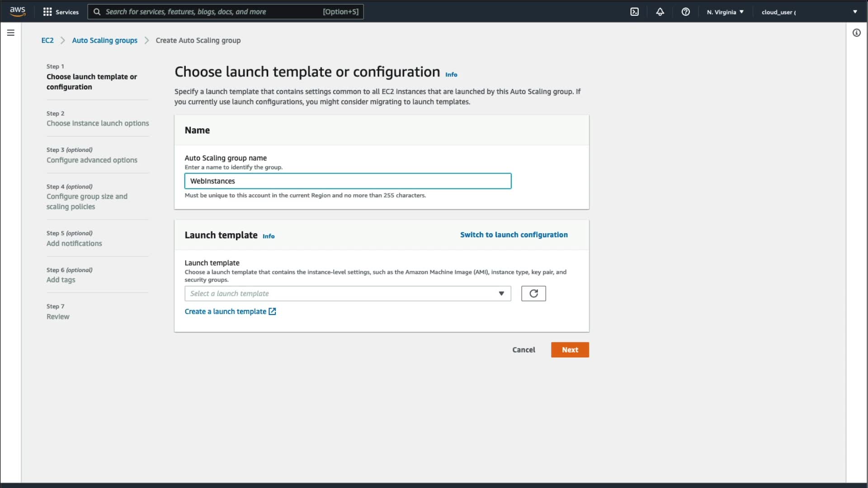Viewport: 868px width, 488px height.
Task: Open the Select a launch template dropdown
Action: [x=347, y=294]
